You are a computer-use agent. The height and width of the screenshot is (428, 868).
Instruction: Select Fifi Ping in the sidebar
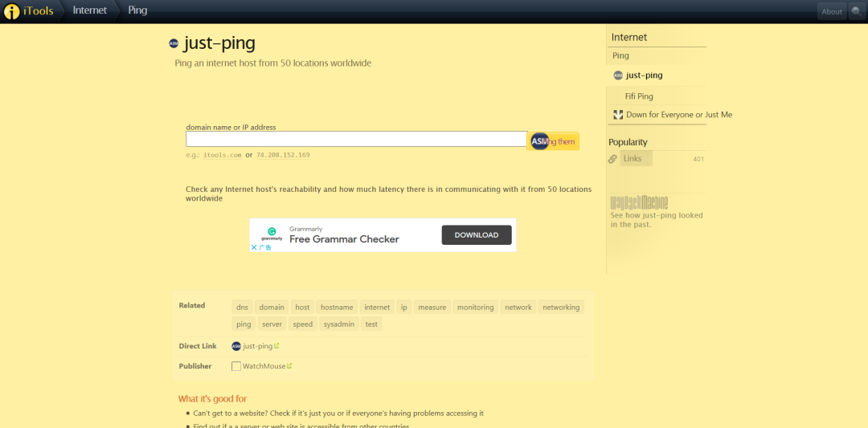pyautogui.click(x=639, y=96)
